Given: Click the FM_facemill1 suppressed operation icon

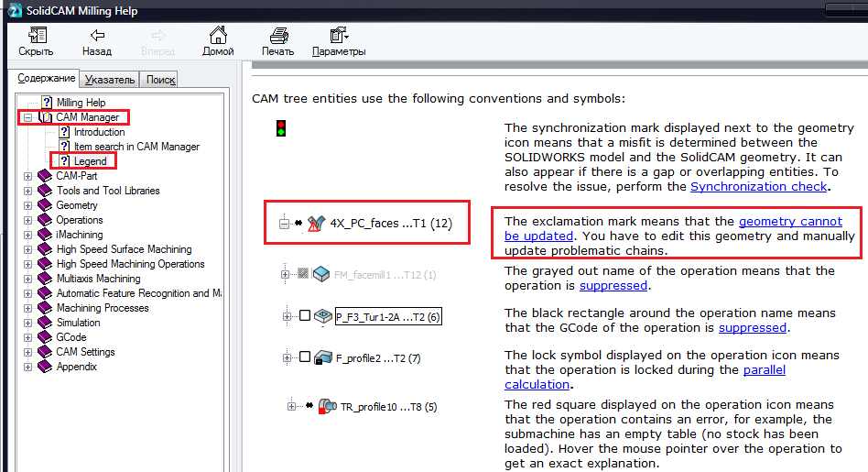Looking at the screenshot, I should point(321,274).
